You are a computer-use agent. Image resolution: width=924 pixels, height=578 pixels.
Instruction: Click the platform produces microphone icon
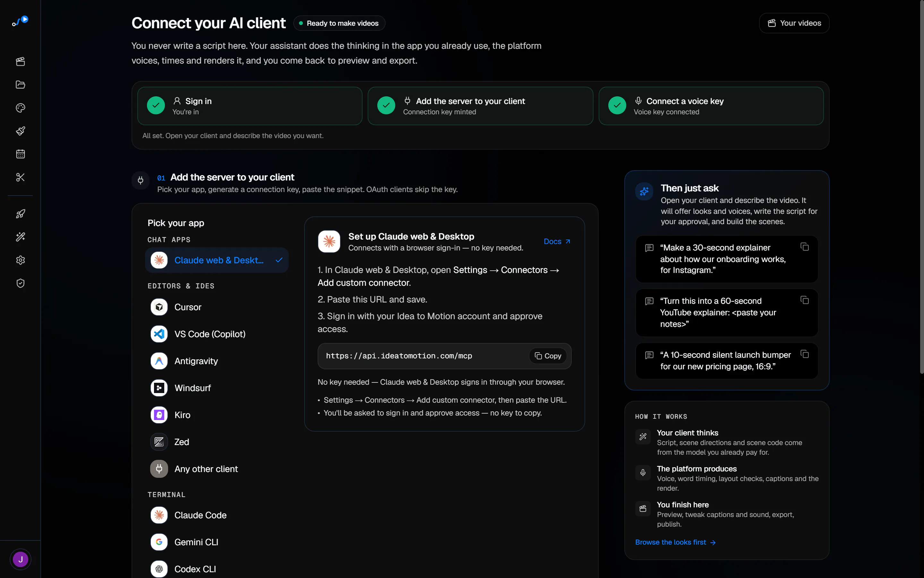(643, 472)
